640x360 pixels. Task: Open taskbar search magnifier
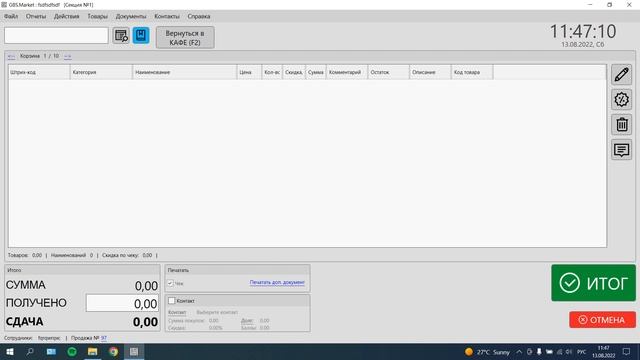pos(30,351)
